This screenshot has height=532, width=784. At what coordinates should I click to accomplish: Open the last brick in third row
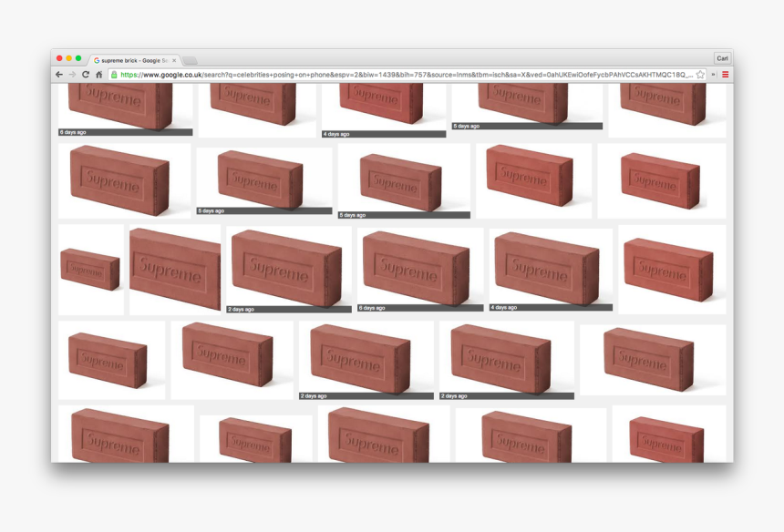672,270
